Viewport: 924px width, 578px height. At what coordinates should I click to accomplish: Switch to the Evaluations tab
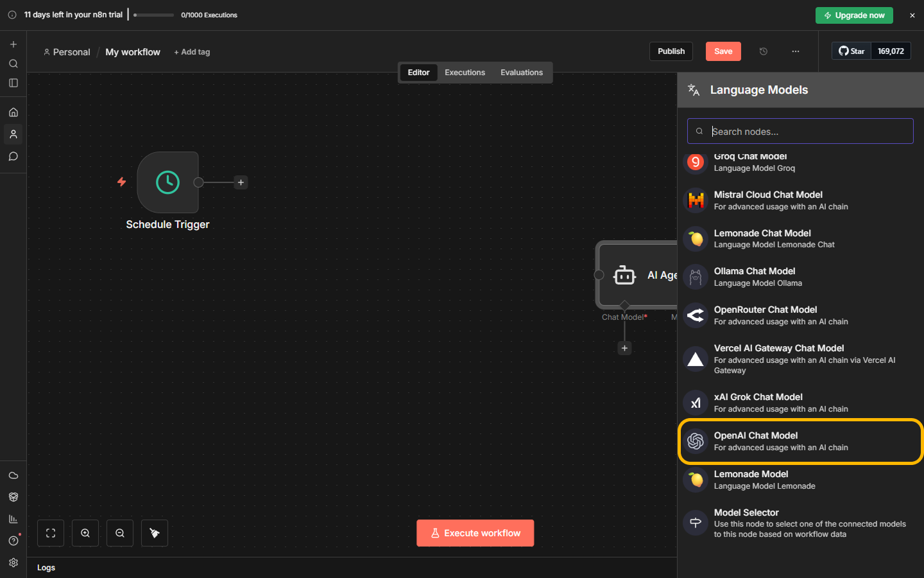pos(521,73)
